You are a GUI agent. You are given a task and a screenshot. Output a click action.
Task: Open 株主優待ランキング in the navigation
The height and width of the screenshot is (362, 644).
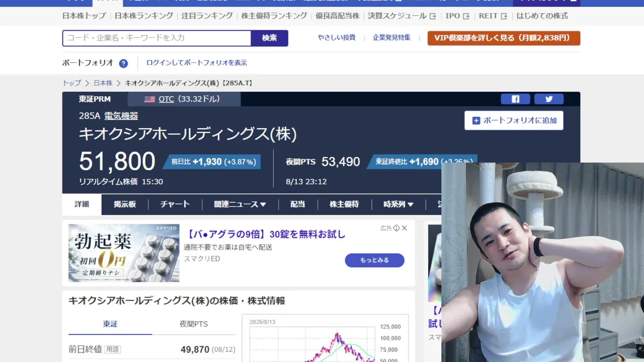[274, 16]
